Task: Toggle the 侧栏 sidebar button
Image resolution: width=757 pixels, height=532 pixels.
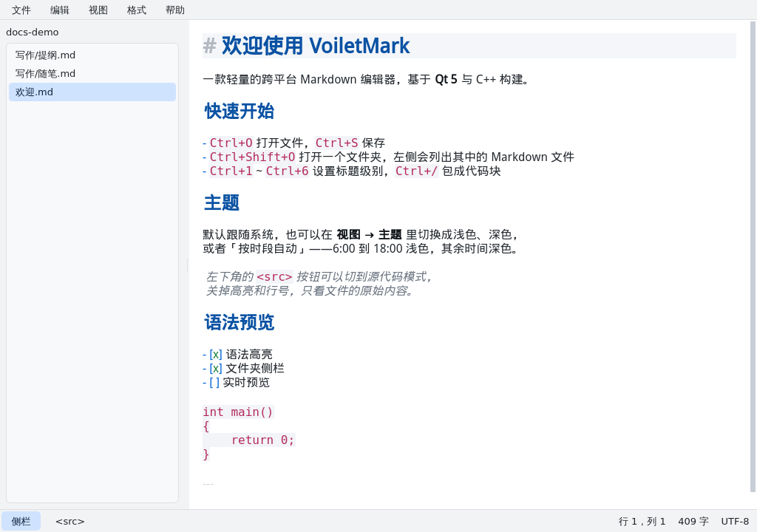Action: click(x=21, y=522)
